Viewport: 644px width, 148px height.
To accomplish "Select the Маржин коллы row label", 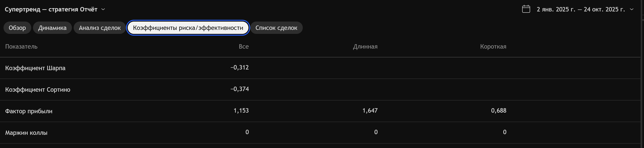I will (x=26, y=133).
